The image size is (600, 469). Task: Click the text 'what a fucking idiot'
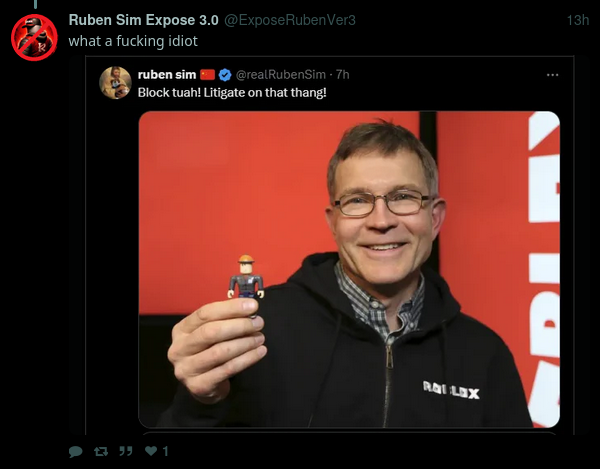point(133,41)
